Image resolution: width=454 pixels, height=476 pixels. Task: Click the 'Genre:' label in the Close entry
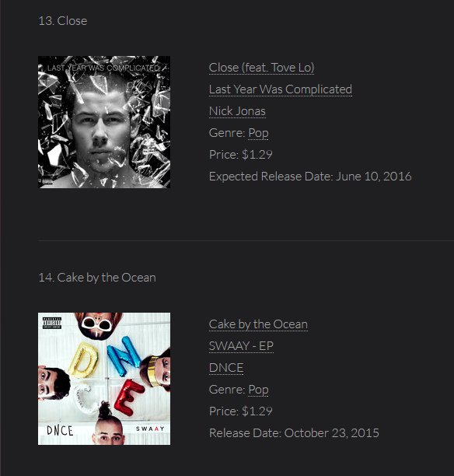[227, 133]
